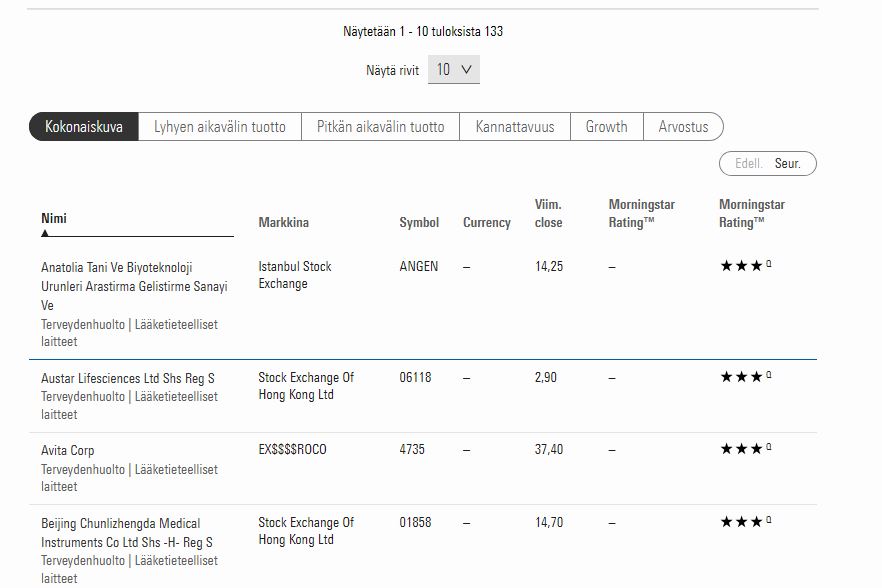The image size is (882, 588).
Task: Click the three-star rating for Austar Lifesciences
Action: point(745,376)
